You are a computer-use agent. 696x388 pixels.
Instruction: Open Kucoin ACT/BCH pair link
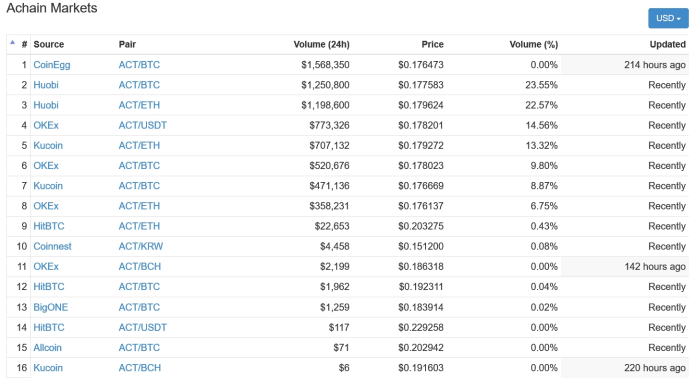(139, 368)
